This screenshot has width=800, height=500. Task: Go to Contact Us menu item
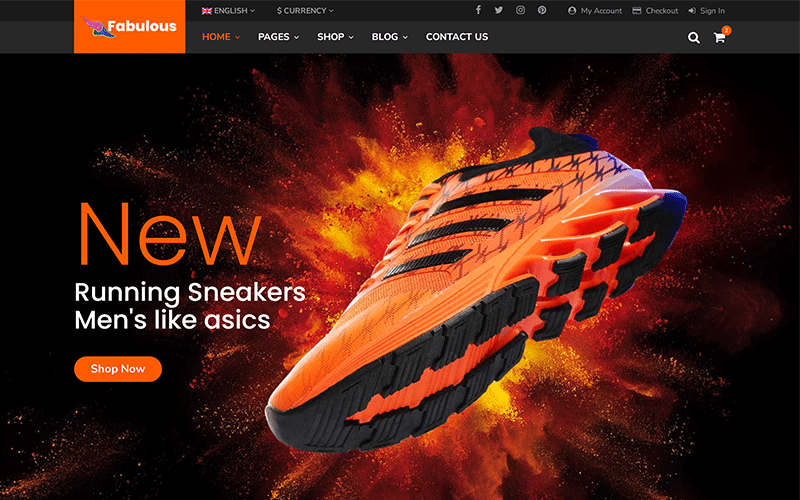457,37
